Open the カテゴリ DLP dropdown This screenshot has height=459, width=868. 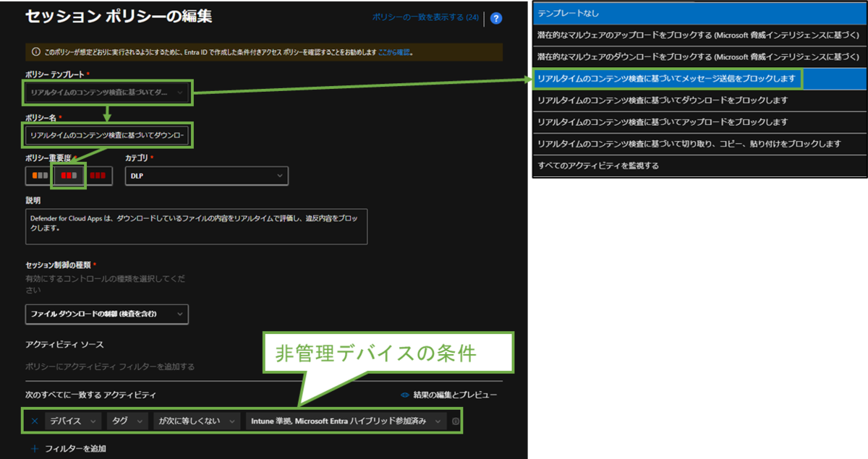(x=207, y=176)
